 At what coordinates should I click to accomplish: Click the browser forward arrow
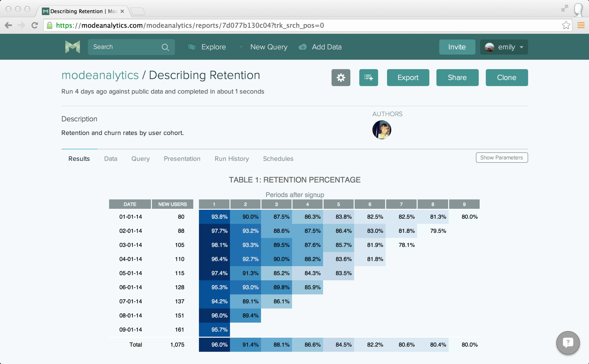(21, 25)
